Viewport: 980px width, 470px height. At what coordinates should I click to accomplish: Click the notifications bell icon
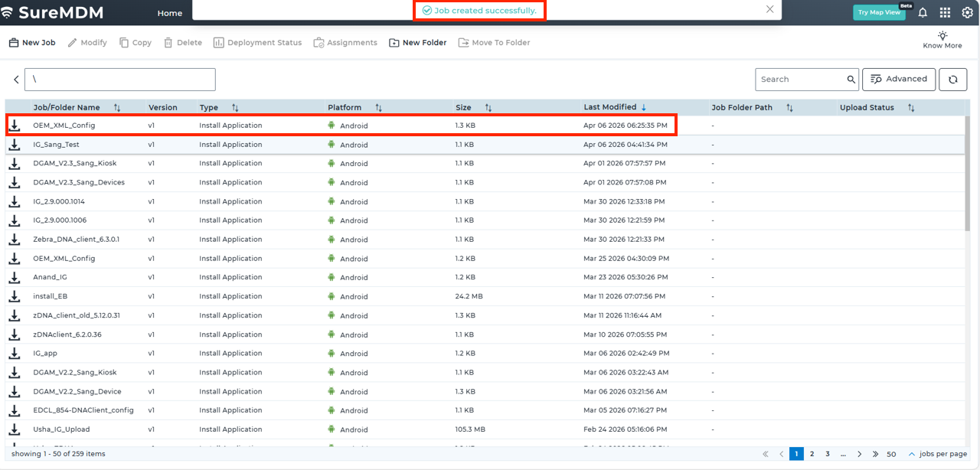point(923,12)
